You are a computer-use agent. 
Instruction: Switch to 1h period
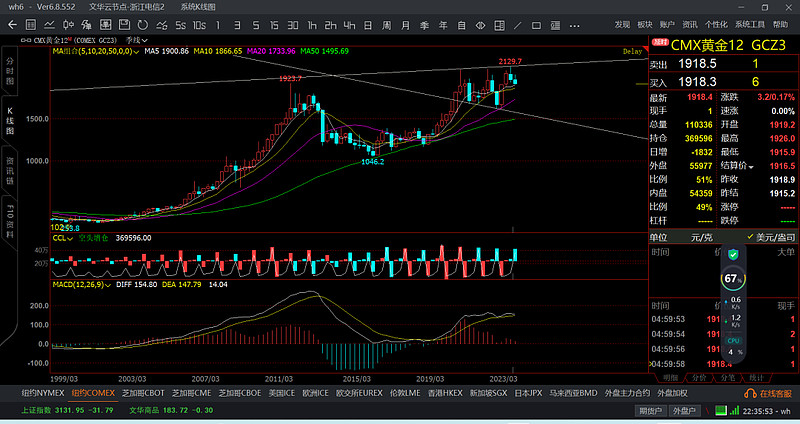[x=312, y=25]
